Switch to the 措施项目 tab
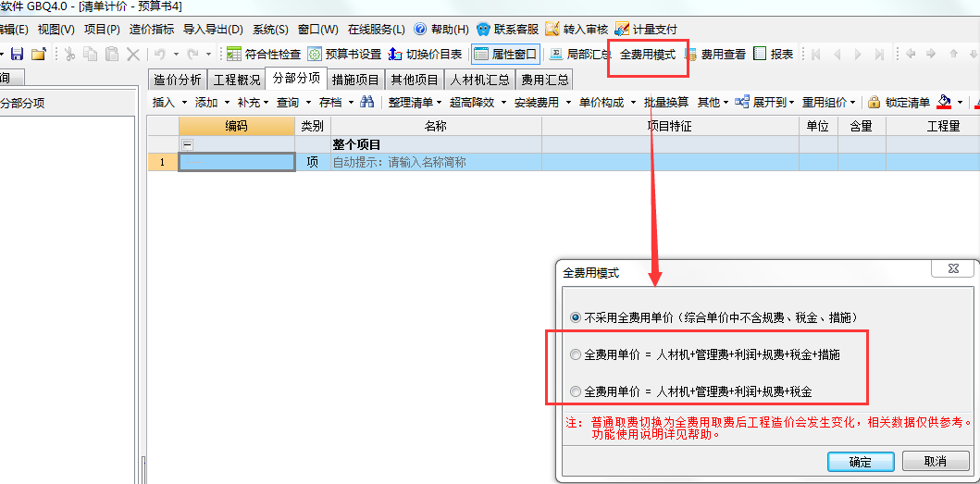Viewport: 980px width, 484px height. coord(355,80)
